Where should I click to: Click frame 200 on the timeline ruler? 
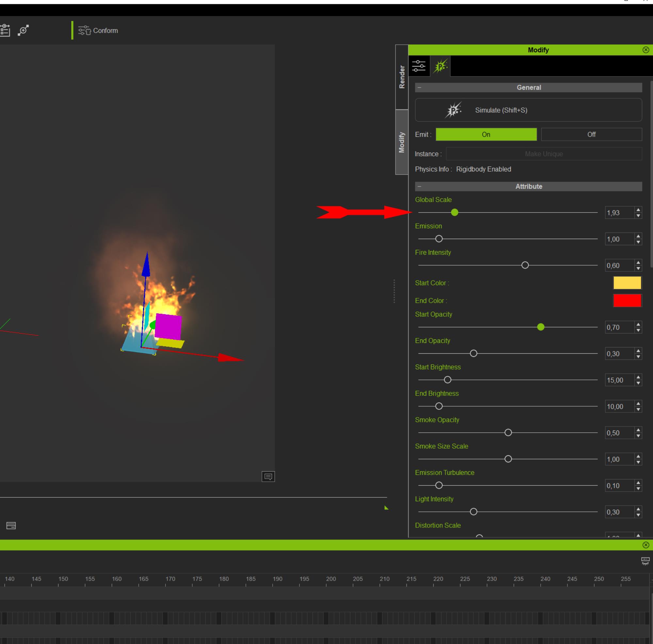[331, 579]
